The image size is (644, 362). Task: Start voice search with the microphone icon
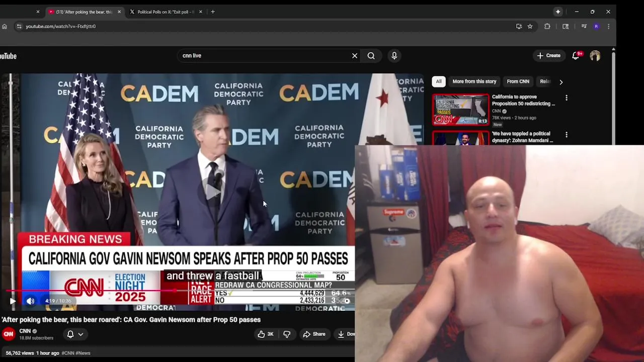[x=394, y=56]
